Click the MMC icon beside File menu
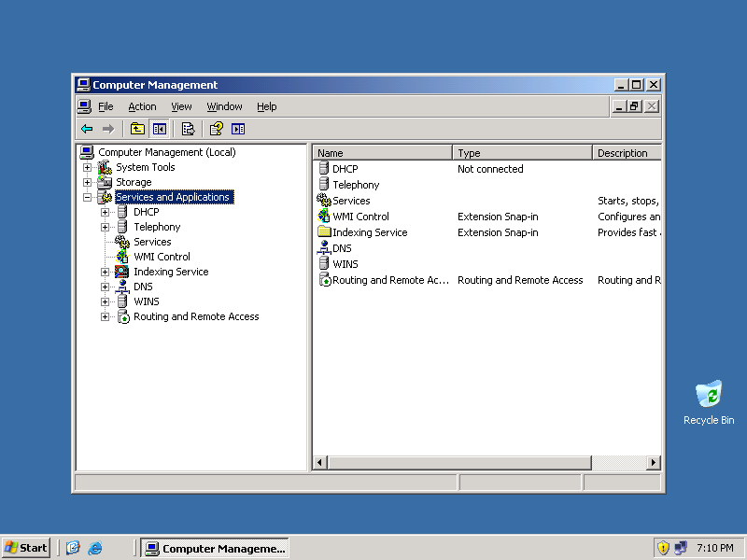Image resolution: width=747 pixels, height=560 pixels. (84, 106)
